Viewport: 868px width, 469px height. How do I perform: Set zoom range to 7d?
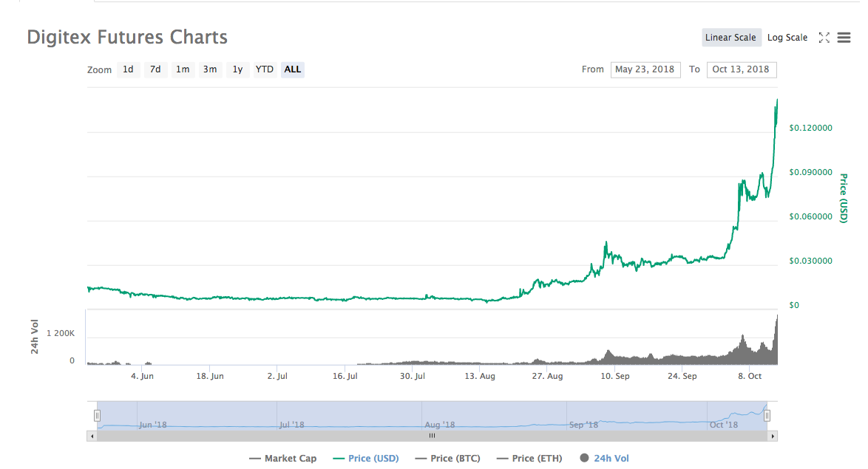(155, 69)
